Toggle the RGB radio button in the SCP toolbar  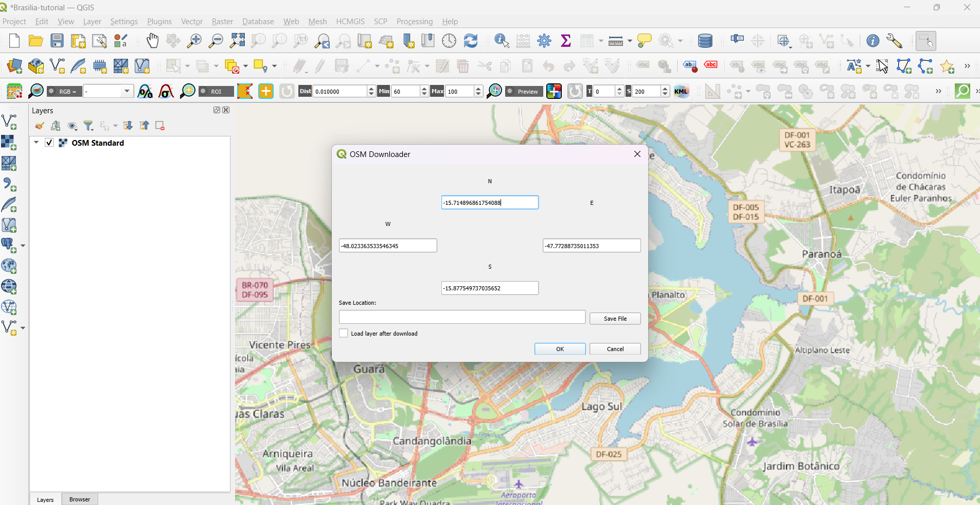click(x=51, y=92)
